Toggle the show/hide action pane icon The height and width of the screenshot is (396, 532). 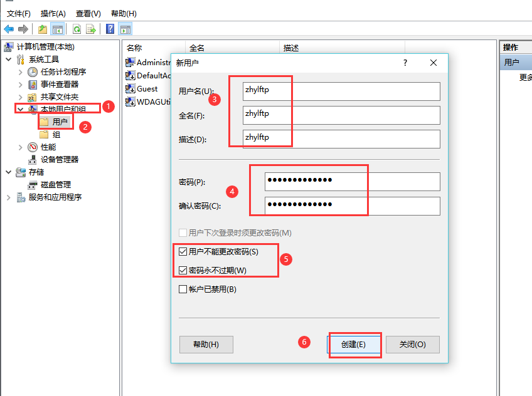125,28
